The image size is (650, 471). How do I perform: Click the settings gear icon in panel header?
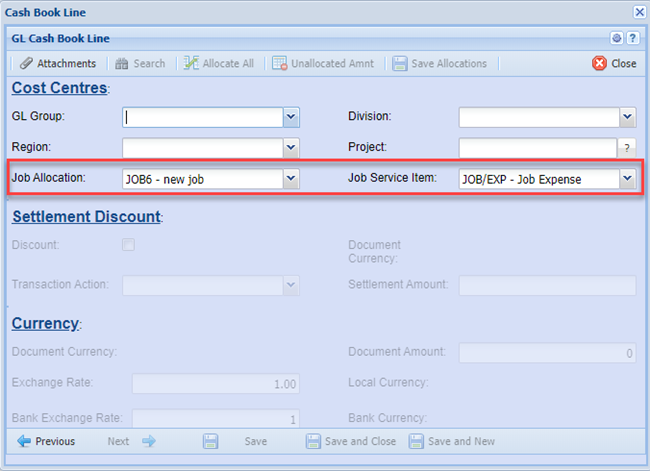(x=617, y=38)
